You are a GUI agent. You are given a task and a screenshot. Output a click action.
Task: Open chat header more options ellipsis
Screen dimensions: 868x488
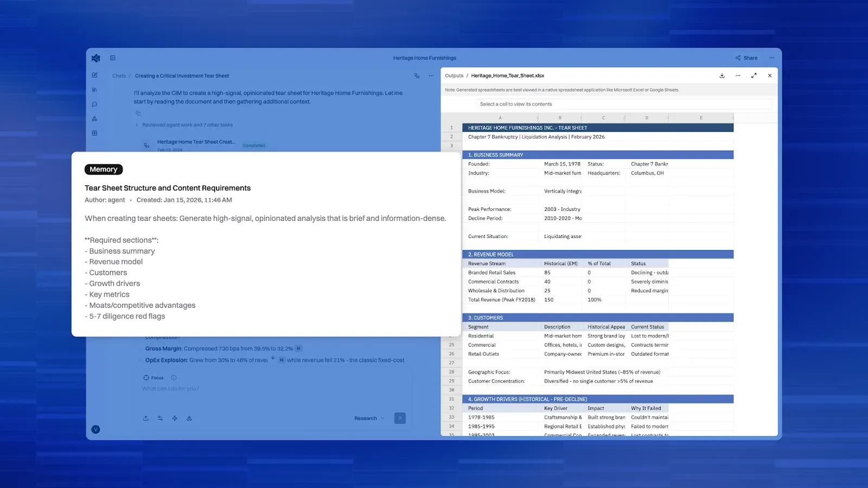tap(431, 76)
